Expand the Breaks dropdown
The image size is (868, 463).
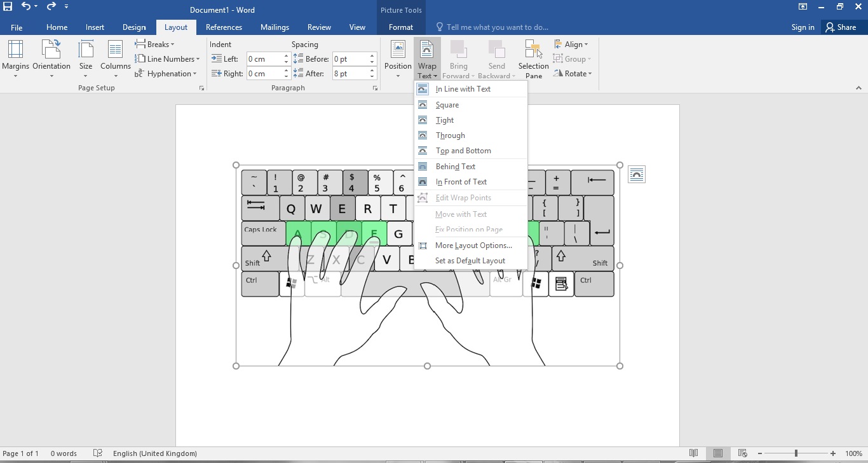pyautogui.click(x=154, y=45)
